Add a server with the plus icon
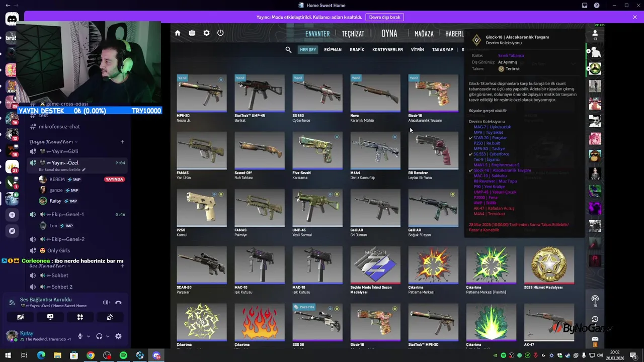The height and width of the screenshot is (362, 644). pyautogui.click(x=12, y=215)
